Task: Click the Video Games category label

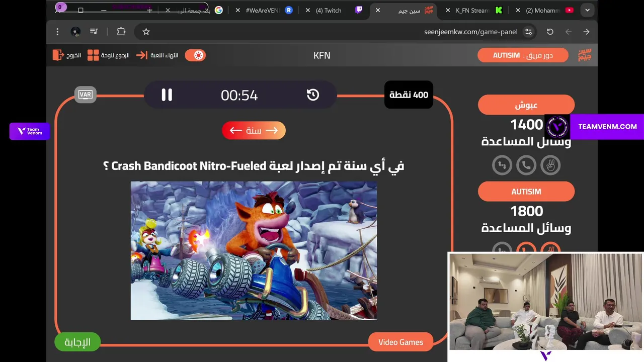Action: pos(400,342)
